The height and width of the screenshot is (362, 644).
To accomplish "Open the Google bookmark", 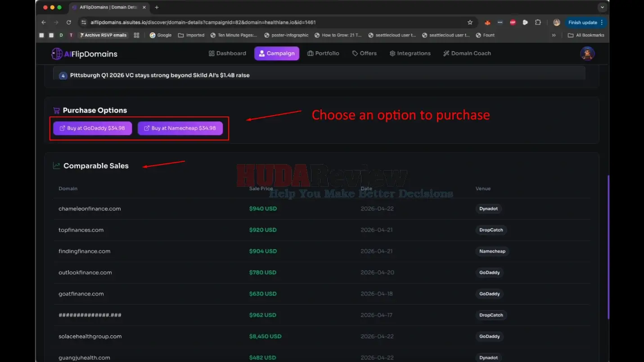I will (x=161, y=35).
